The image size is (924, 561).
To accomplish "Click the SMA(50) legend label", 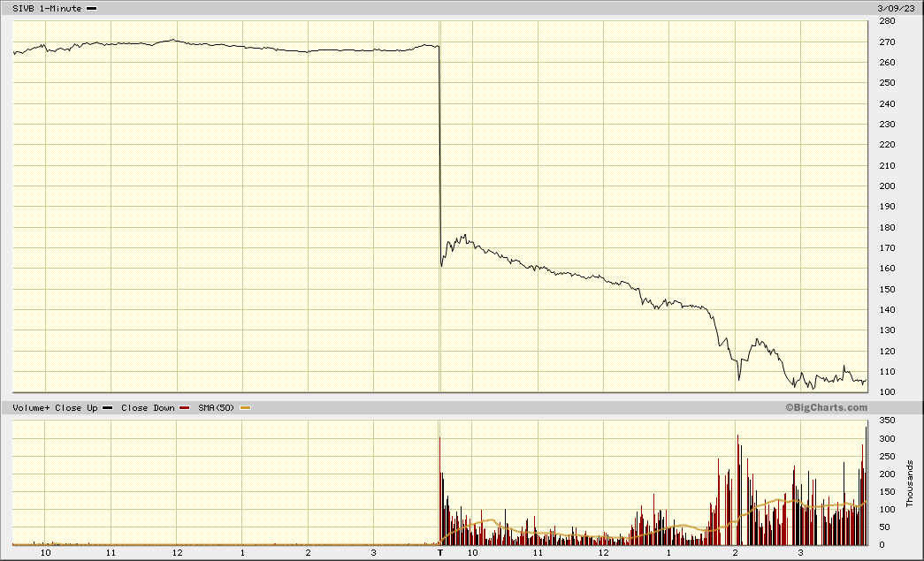I will coord(217,408).
